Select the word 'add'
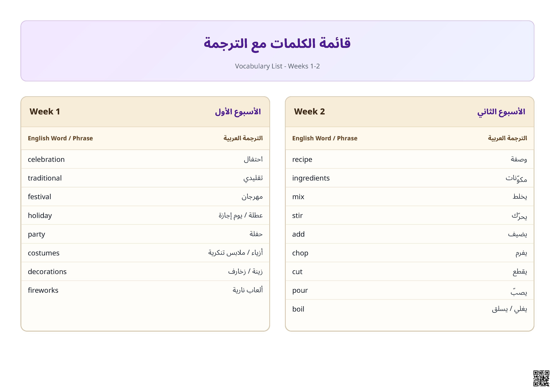 tap(298, 234)
